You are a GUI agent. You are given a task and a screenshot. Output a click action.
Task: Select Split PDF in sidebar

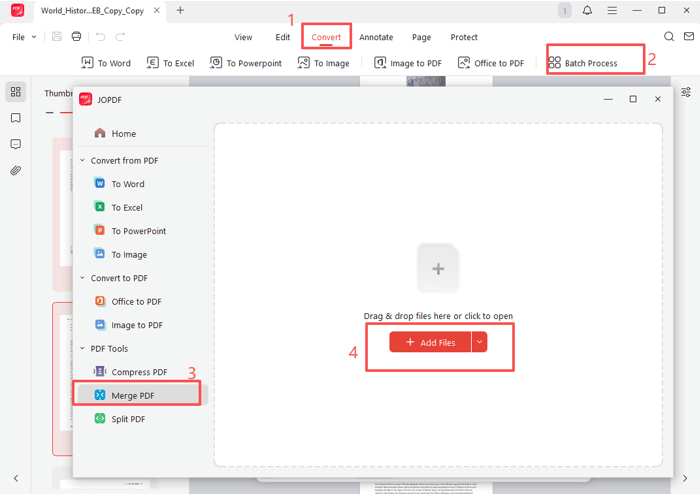click(120, 419)
